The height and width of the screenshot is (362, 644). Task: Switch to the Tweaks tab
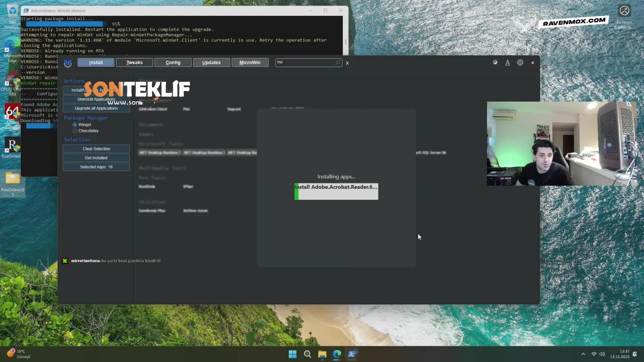coord(134,62)
